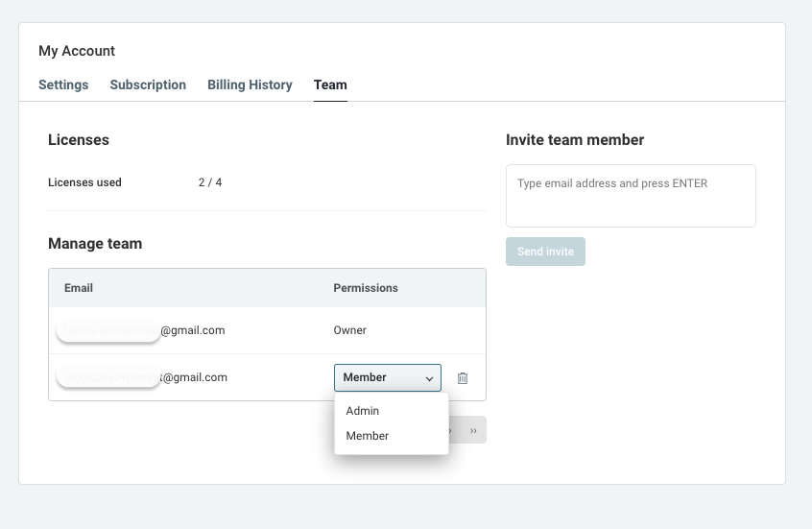This screenshot has height=529, width=812.
Task: Click the Manage team heading
Action: tap(95, 244)
